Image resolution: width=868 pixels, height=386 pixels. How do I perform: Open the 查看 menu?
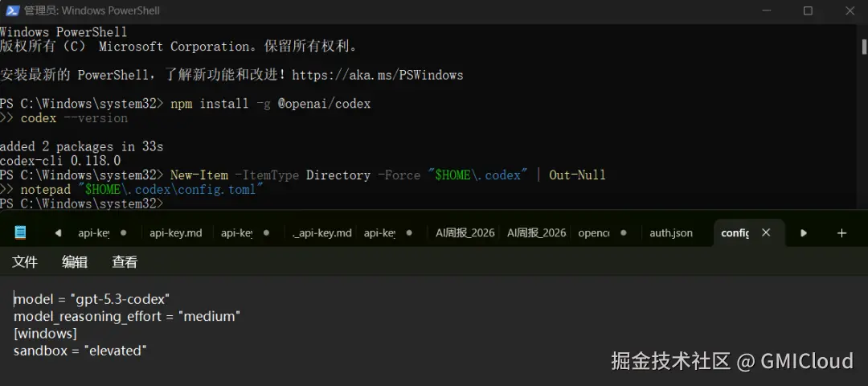click(125, 262)
